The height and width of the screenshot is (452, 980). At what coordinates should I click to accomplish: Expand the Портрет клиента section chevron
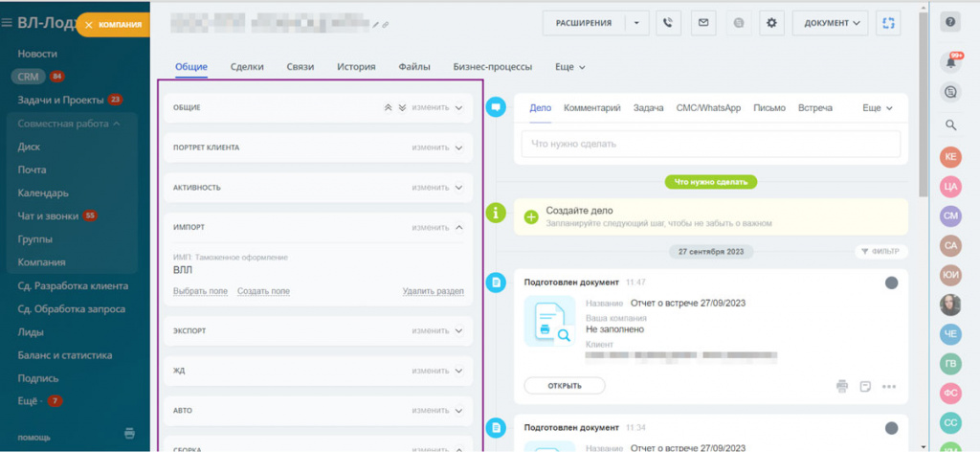tap(458, 147)
